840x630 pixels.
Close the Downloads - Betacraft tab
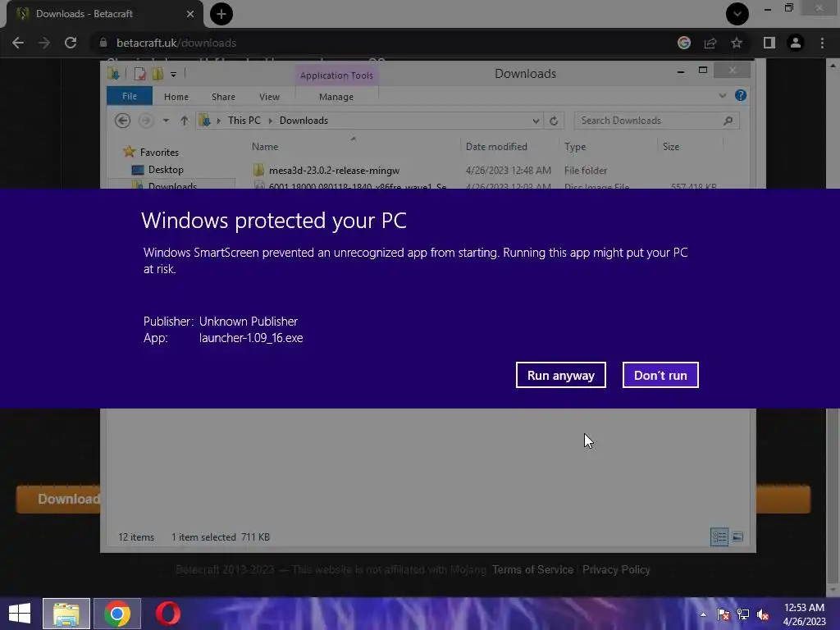(190, 14)
